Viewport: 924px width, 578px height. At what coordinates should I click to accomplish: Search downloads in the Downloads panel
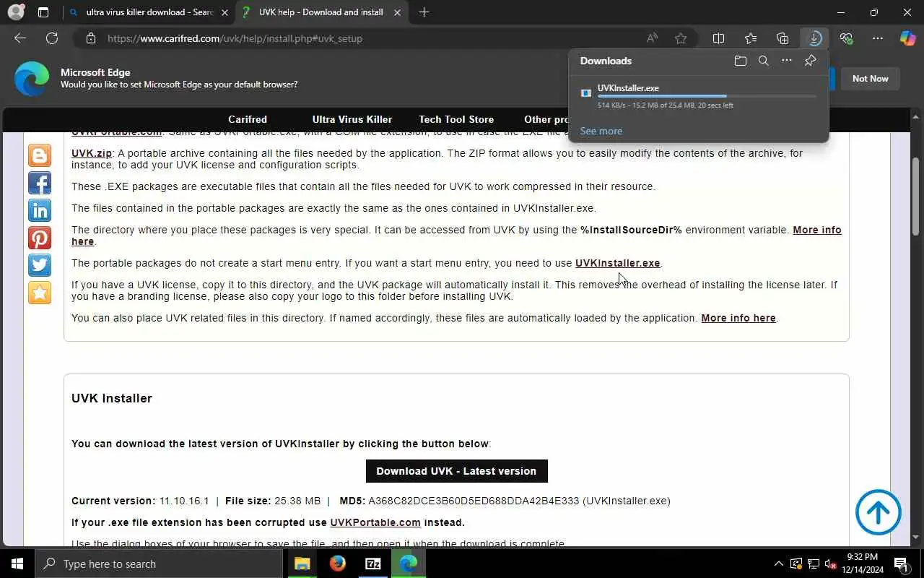(x=763, y=61)
